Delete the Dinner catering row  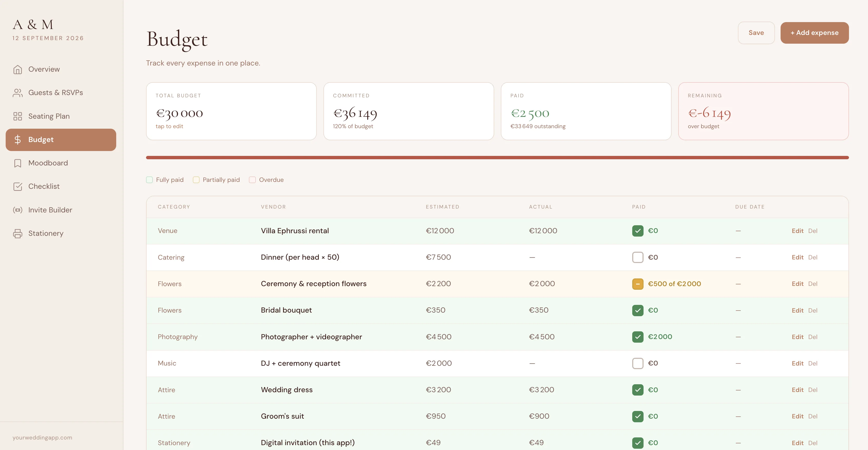(812, 257)
